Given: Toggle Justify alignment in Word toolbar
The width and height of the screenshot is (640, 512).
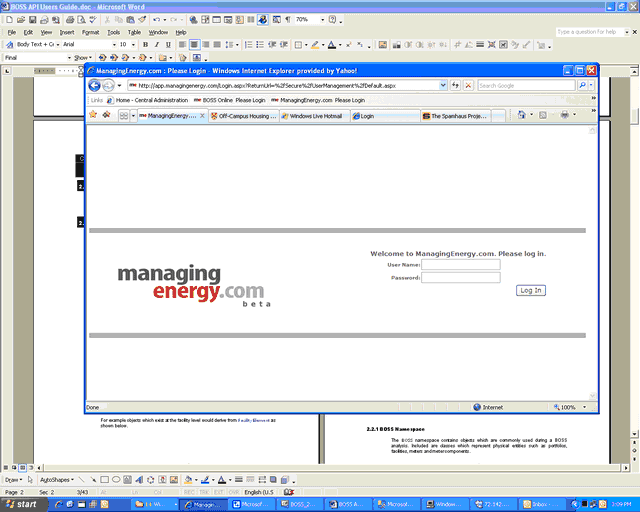Looking at the screenshot, I should 217,45.
